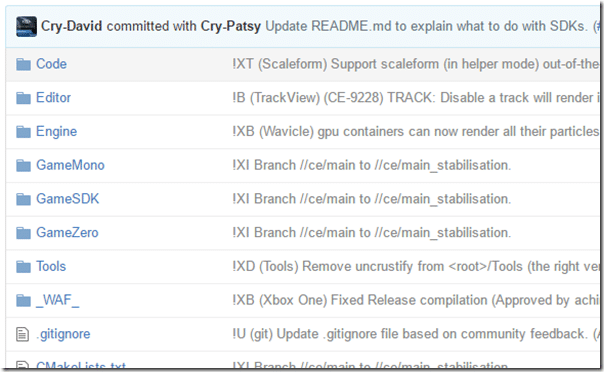This screenshot has height=372, width=604.
Task: Open the Cry-David author profile link
Action: [71, 26]
